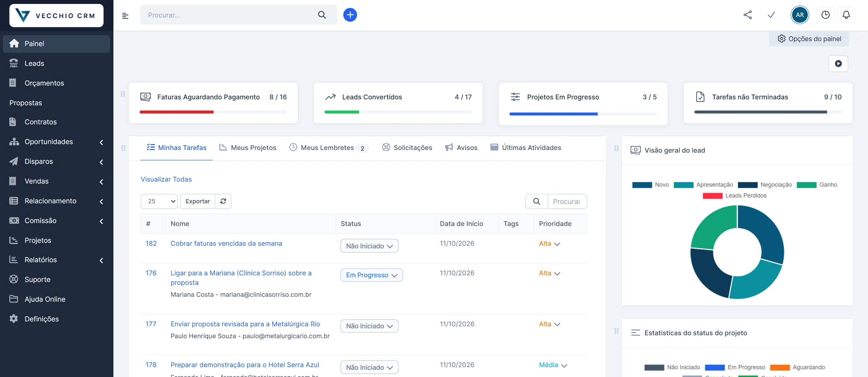Open Em Progresso status dropdown for task 176
868x377 pixels.
(372, 275)
